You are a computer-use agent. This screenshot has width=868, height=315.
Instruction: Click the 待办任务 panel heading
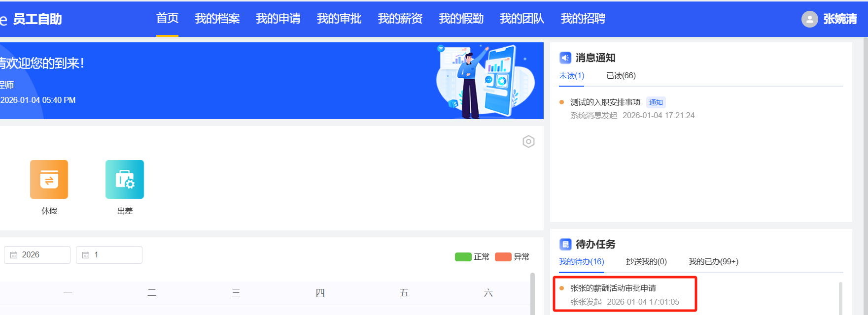pyautogui.click(x=595, y=244)
